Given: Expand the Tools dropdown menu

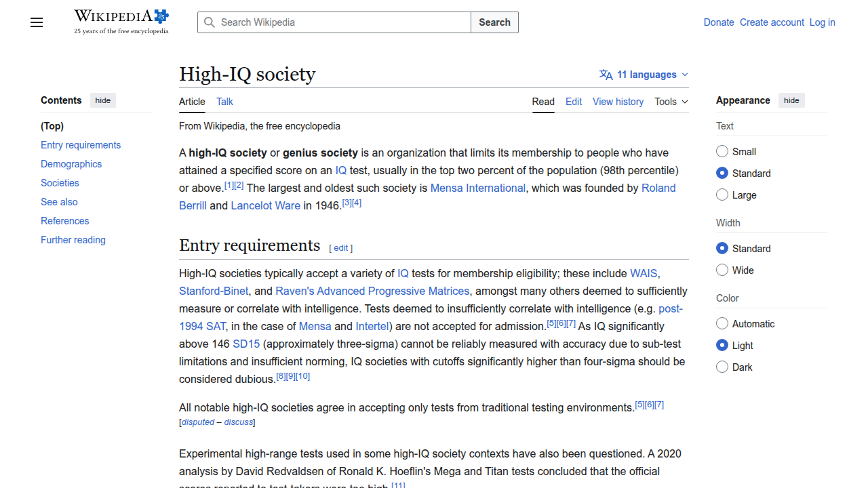Looking at the screenshot, I should point(671,102).
